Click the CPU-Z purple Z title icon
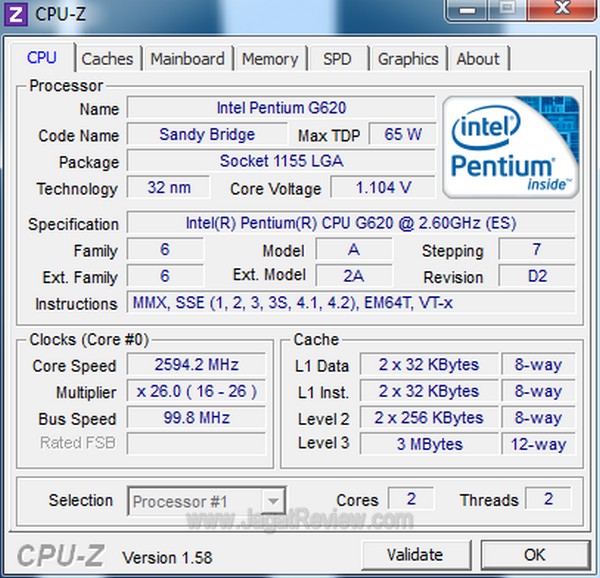 15,14
